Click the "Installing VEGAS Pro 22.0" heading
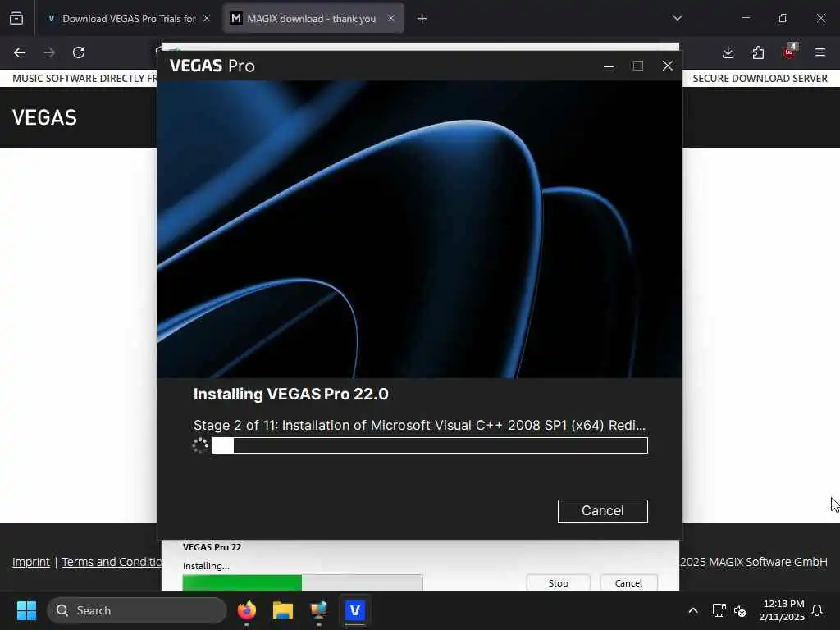 click(291, 394)
